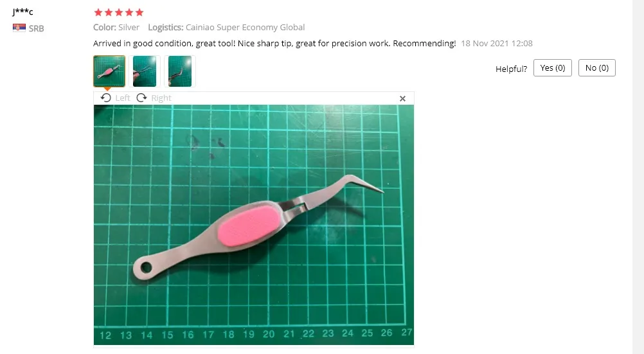Viewport: 644px width, 354px height.
Task: Select the first review thumbnail with the pink tweezers
Action: tap(109, 71)
